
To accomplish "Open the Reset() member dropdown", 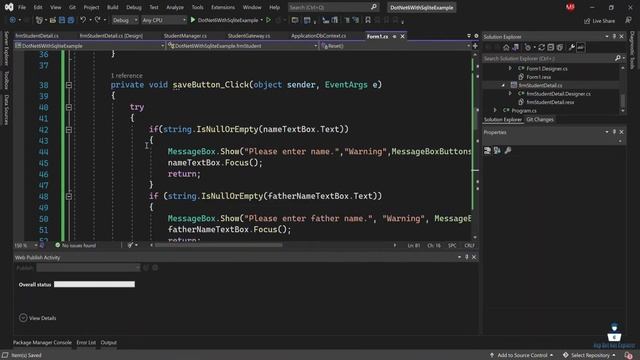I will pyautogui.click(x=396, y=46).
